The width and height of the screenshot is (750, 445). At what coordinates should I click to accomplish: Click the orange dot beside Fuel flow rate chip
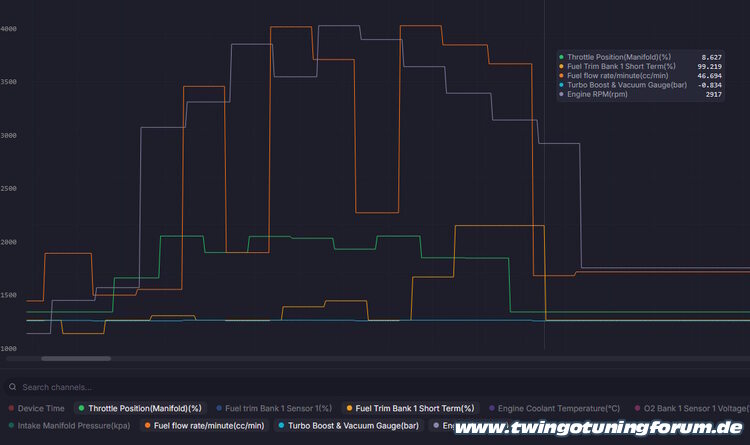pos(147,425)
